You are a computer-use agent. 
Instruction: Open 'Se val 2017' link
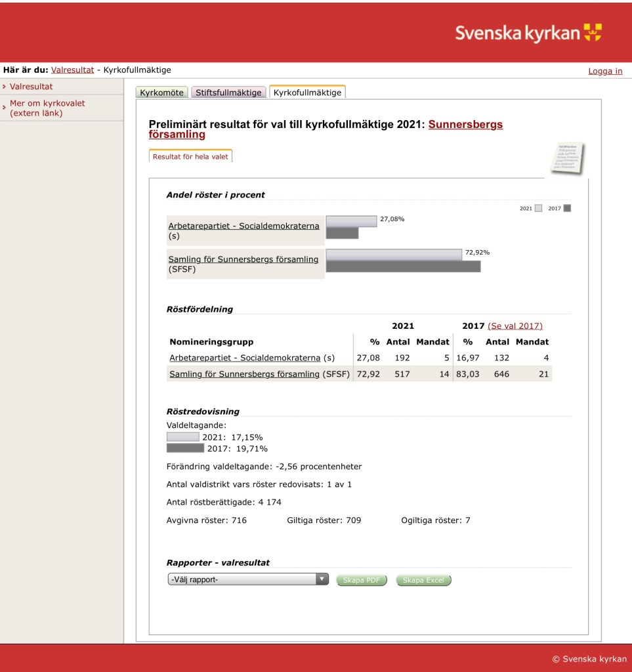(x=515, y=325)
